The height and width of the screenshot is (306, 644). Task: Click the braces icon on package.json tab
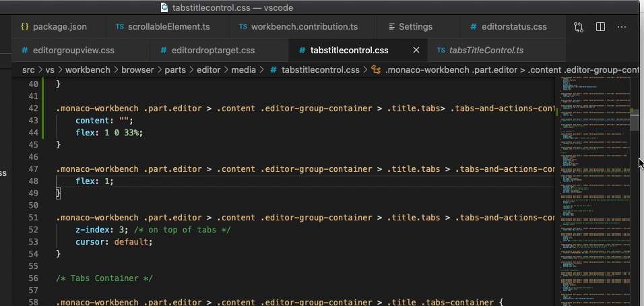tap(25, 27)
